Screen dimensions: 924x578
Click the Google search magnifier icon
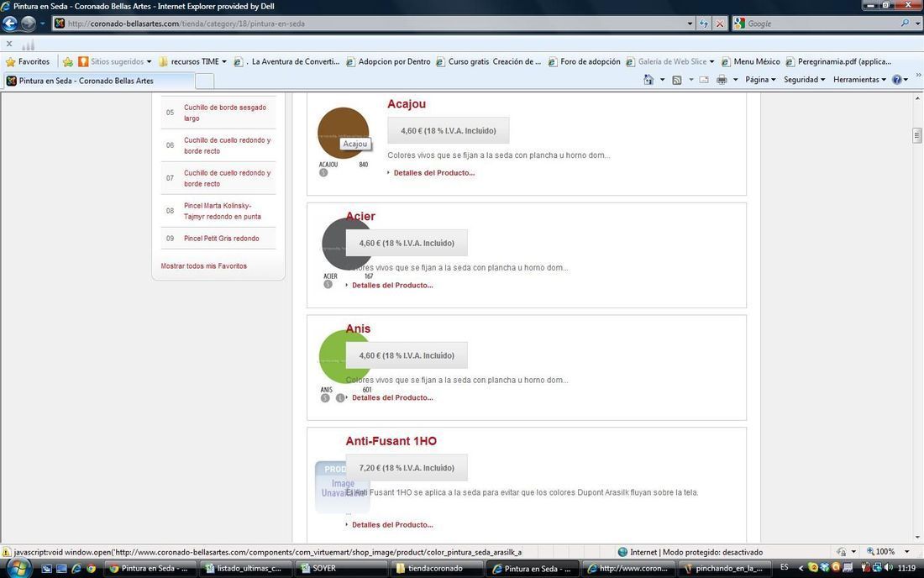pos(905,23)
